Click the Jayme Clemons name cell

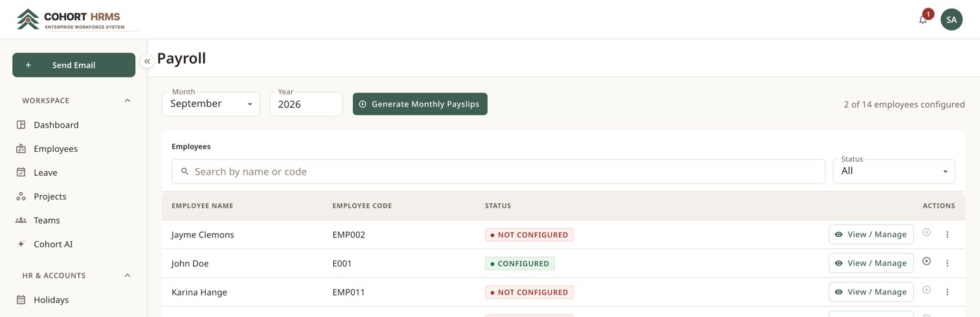[x=203, y=235]
